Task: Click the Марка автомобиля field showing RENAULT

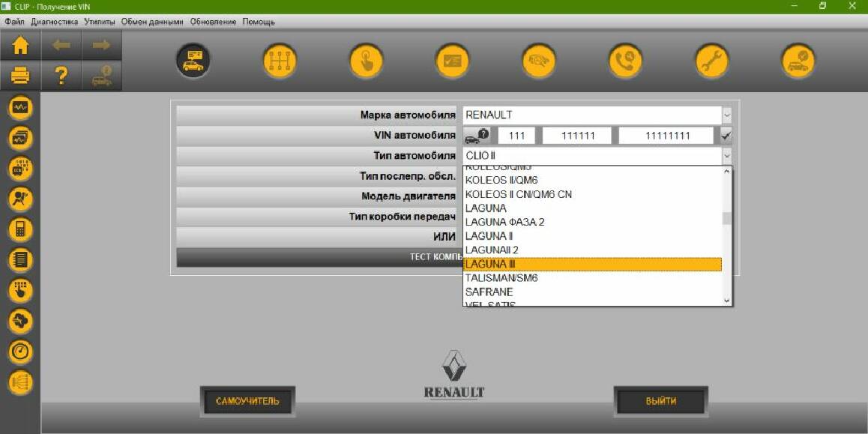Action: point(592,115)
